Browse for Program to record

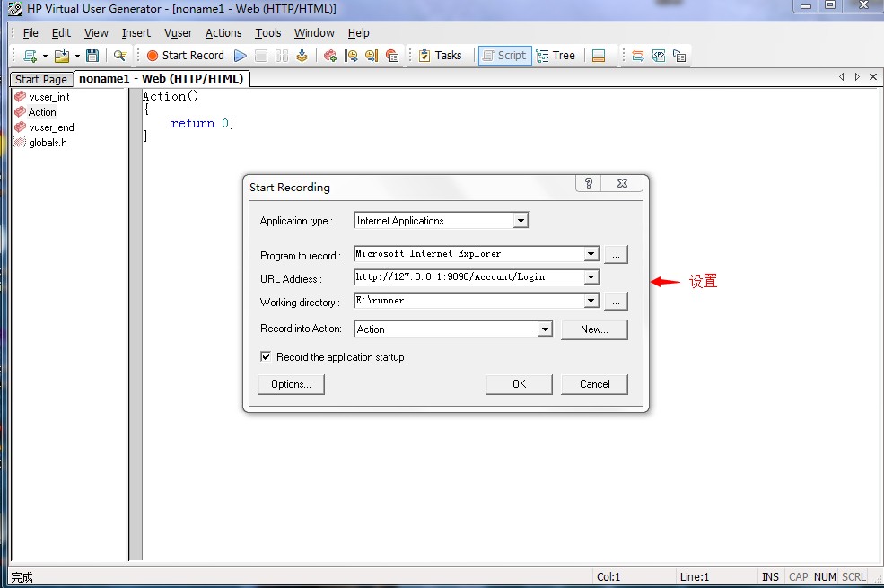[616, 254]
